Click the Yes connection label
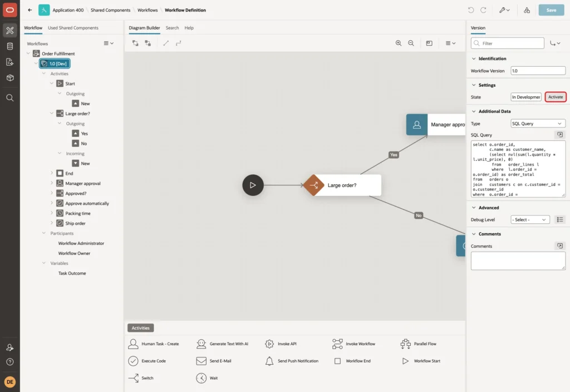570x392 pixels. [x=394, y=155]
